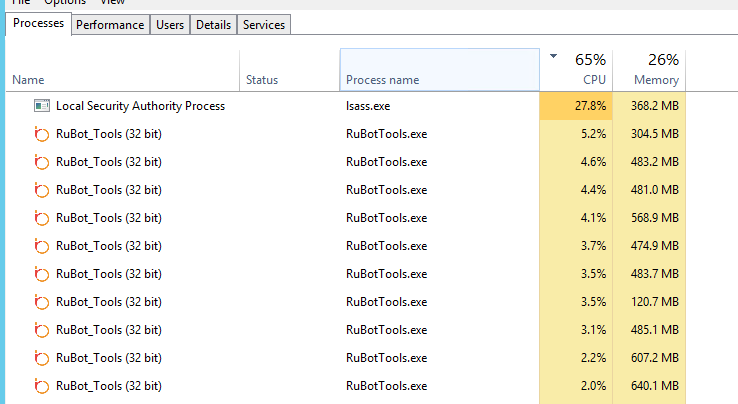Sort by the Memory column header
This screenshot has width=738, height=404.
[x=656, y=80]
